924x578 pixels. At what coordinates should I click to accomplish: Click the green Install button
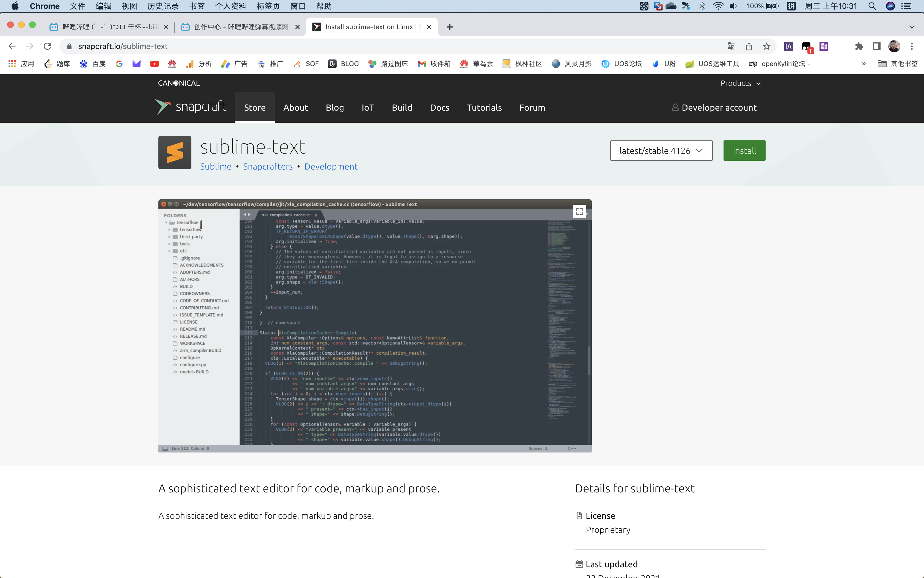744,151
